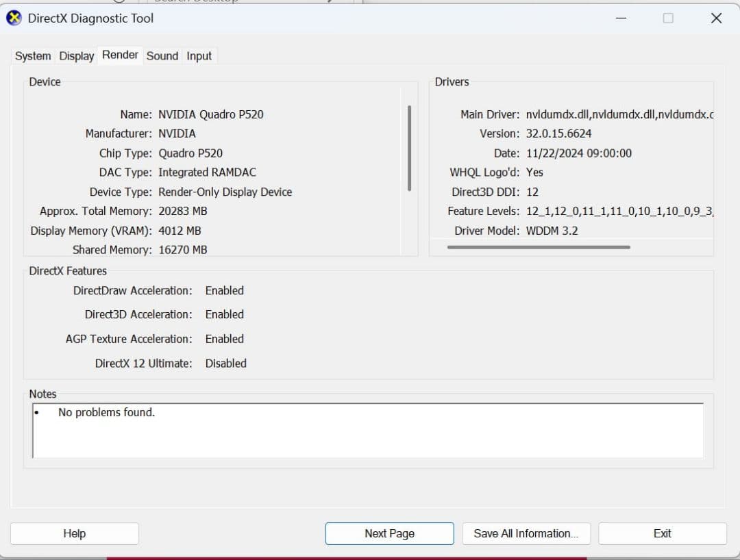Exit the DirectX Diagnostic Tool
This screenshot has height=560, width=740.
click(x=662, y=533)
